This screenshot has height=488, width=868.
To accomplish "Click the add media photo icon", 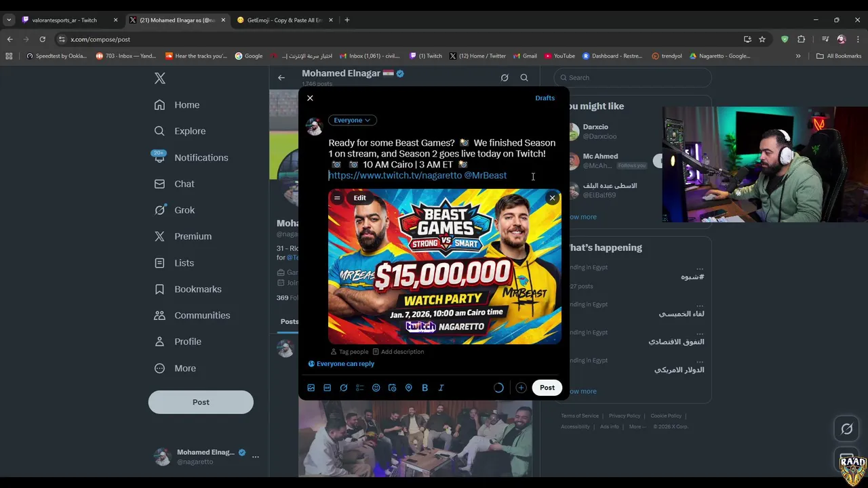I will 311,388.
